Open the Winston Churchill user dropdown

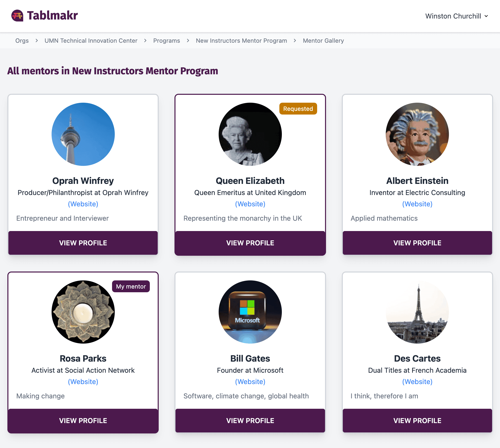(x=456, y=16)
